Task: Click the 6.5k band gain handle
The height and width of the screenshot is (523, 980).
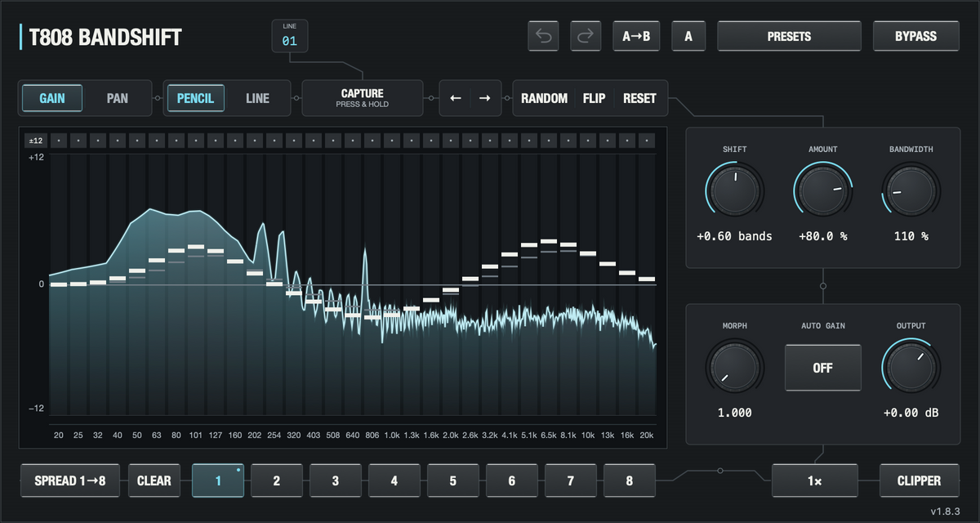Action: (x=549, y=242)
